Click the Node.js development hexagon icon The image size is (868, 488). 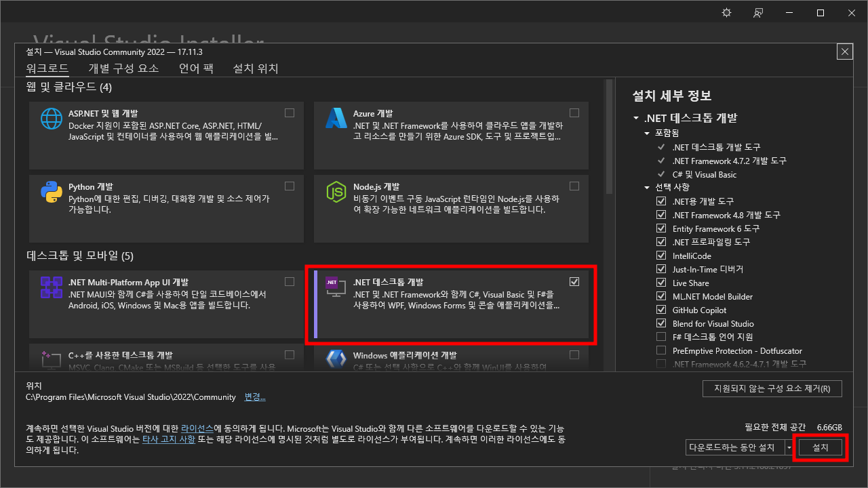(336, 192)
